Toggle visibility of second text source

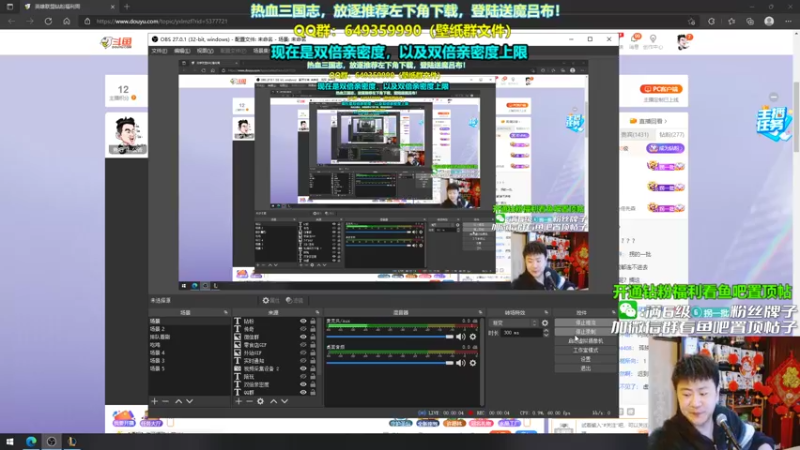(x=303, y=329)
